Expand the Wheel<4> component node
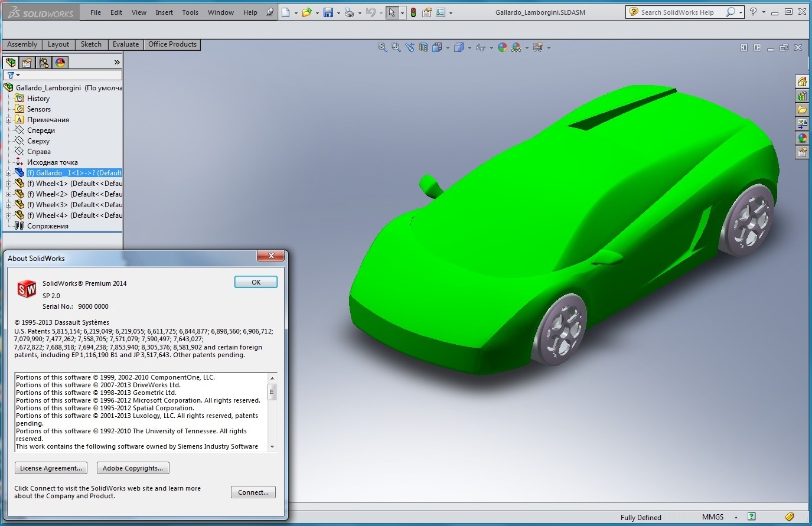The image size is (812, 526). 9,215
